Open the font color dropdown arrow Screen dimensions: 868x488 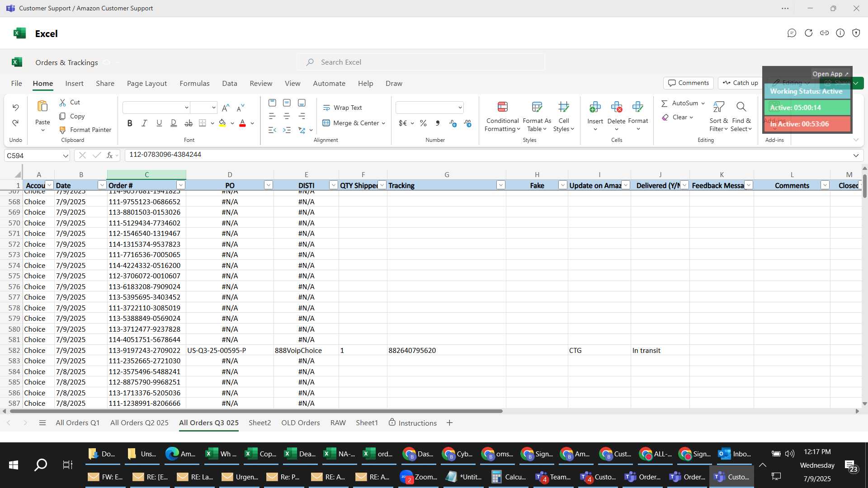[252, 123]
